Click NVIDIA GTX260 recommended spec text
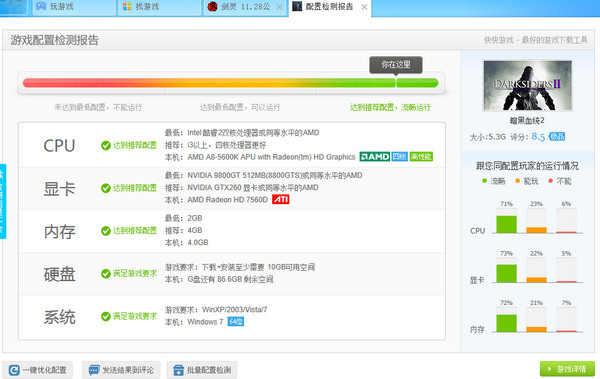 tap(253, 188)
